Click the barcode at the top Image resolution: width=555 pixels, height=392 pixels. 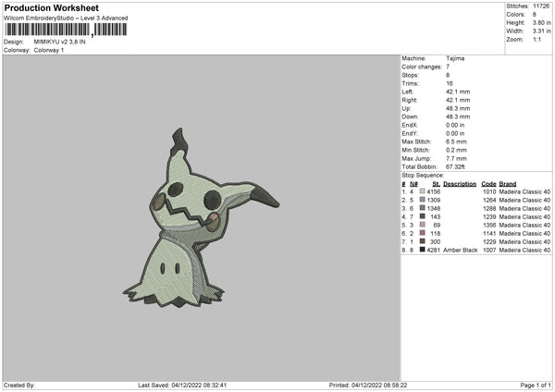tap(66, 30)
